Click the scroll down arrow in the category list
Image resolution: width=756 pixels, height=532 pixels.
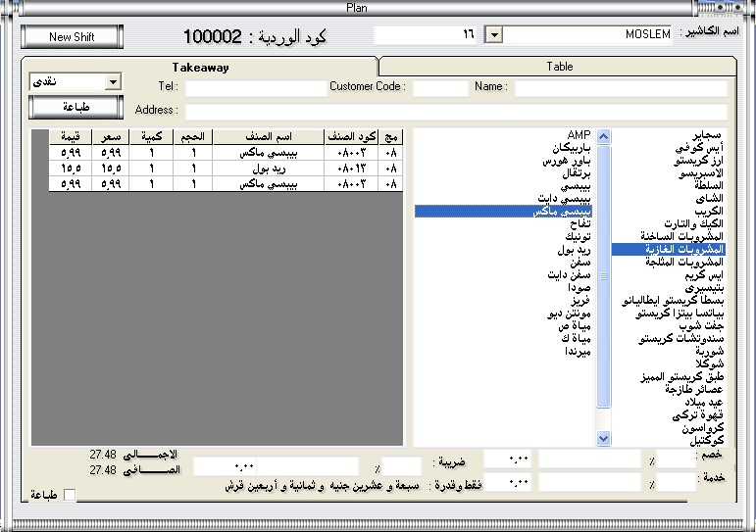[603, 440]
